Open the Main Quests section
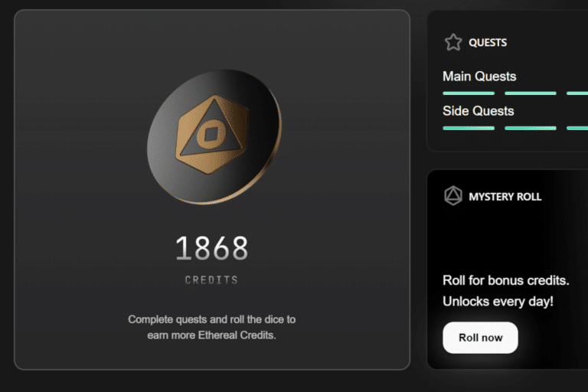This screenshot has height=392, width=588. (x=479, y=77)
